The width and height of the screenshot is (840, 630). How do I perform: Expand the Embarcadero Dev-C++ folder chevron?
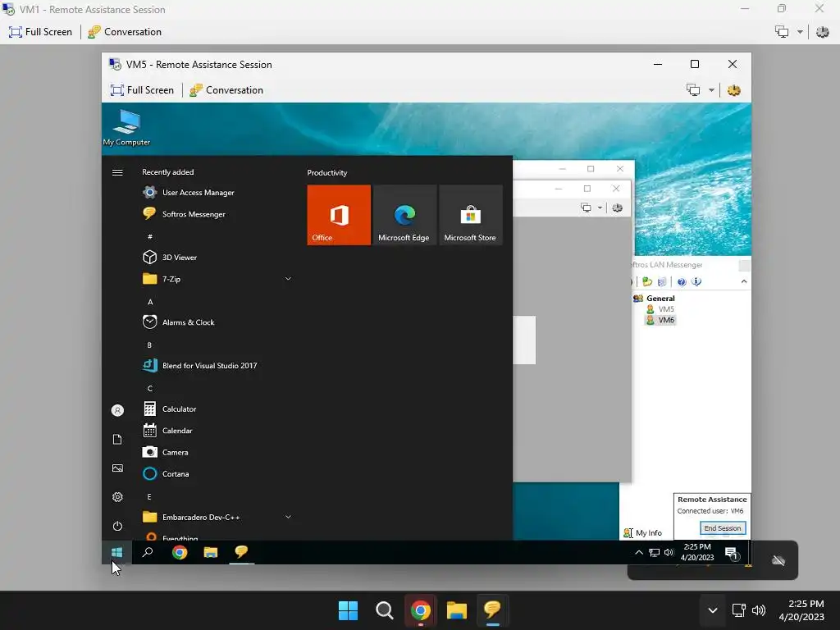tap(288, 517)
